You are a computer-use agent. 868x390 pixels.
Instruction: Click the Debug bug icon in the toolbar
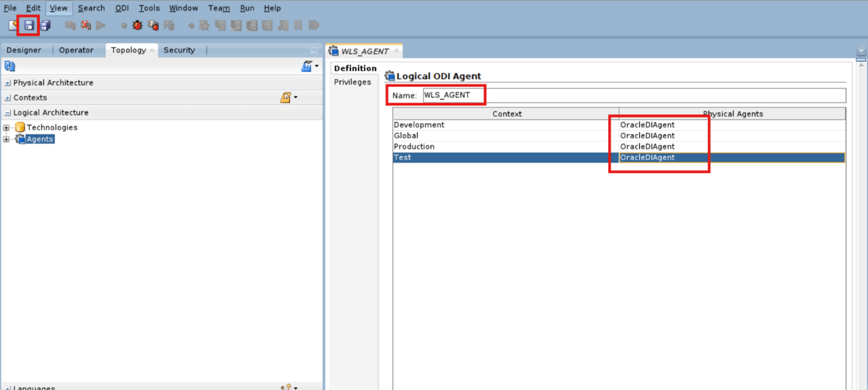click(137, 26)
